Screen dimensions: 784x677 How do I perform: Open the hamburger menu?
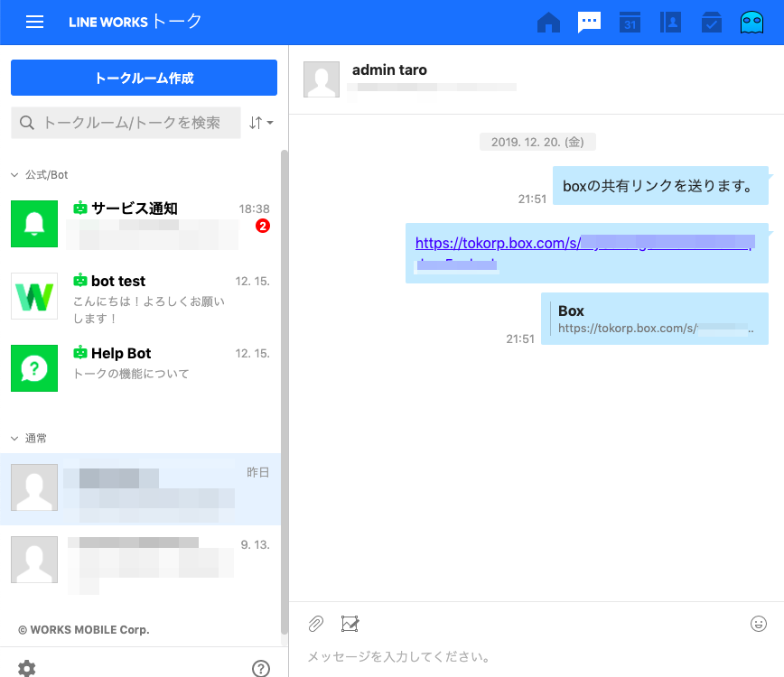[34, 22]
